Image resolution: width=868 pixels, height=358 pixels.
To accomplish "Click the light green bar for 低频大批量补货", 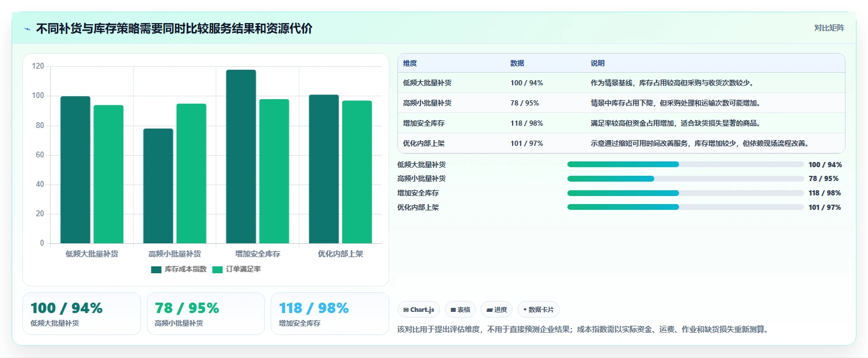I will 108,174.
